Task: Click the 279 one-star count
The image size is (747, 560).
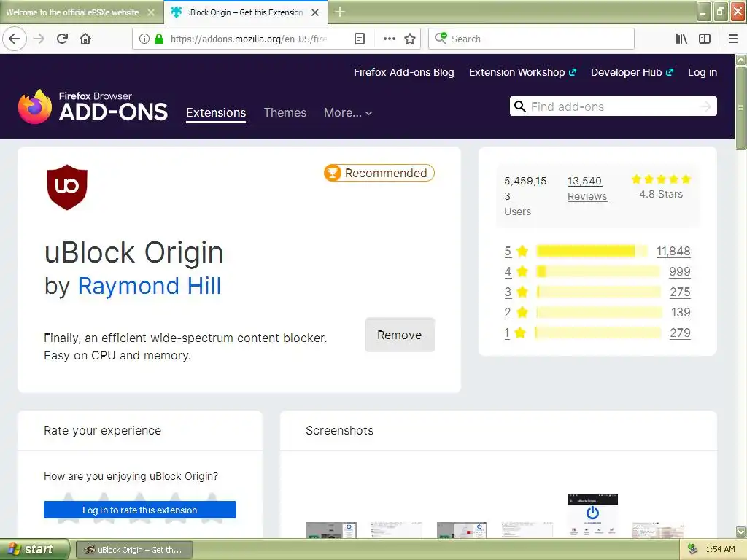Action: [680, 332]
